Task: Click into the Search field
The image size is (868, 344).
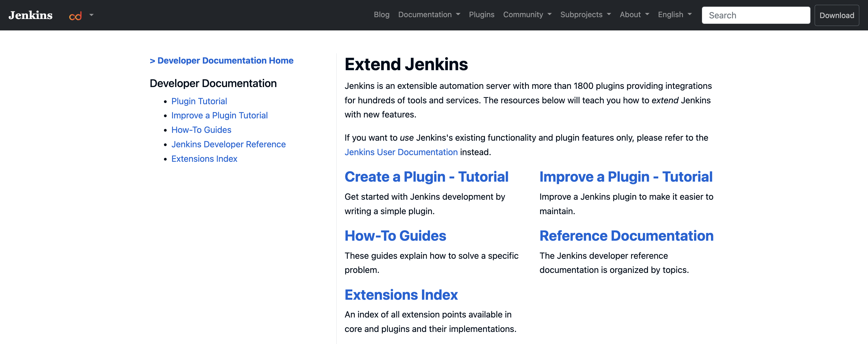Action: pos(756,15)
